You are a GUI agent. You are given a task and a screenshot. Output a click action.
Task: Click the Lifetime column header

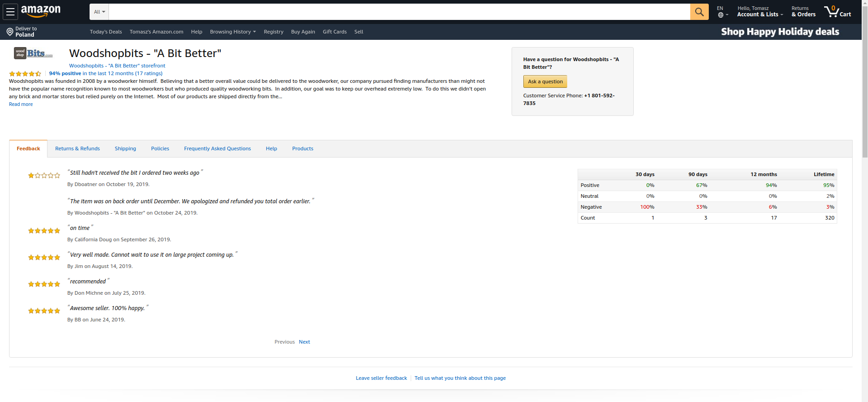[x=824, y=174]
